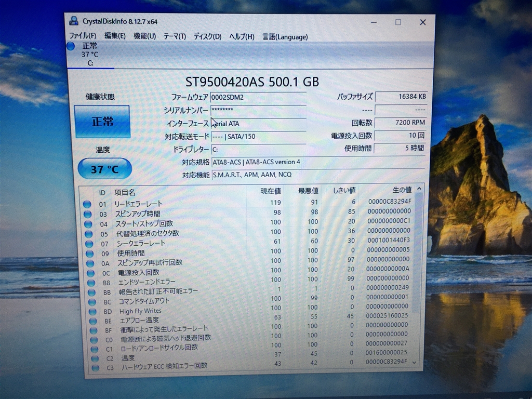Click status icon for C2 温度
Screen dimensions: 532x399
point(95,358)
